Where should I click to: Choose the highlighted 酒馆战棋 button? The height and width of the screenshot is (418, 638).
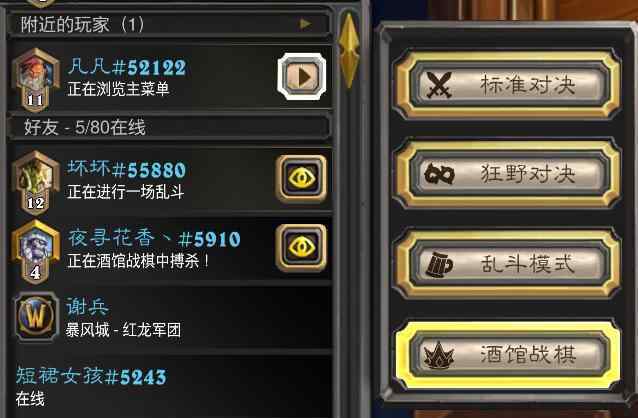click(509, 355)
